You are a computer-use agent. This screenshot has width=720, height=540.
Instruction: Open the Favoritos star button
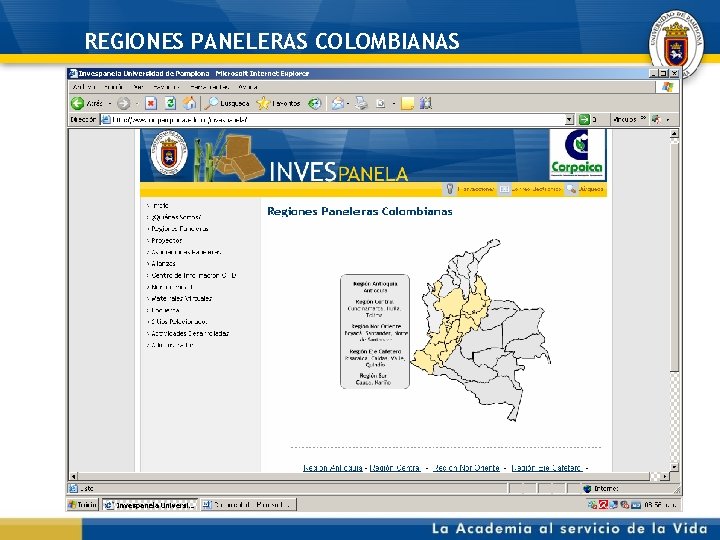pos(278,103)
